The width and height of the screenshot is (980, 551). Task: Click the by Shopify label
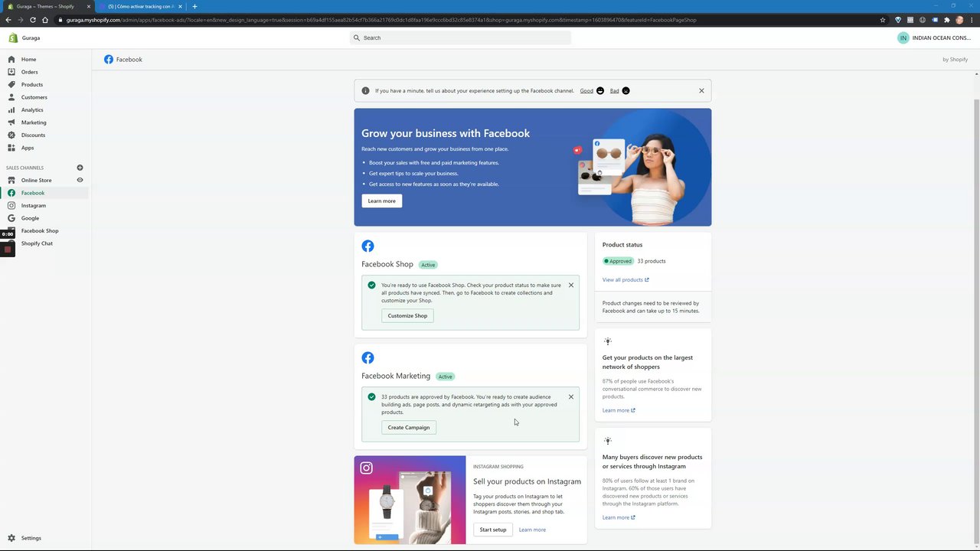955,59
